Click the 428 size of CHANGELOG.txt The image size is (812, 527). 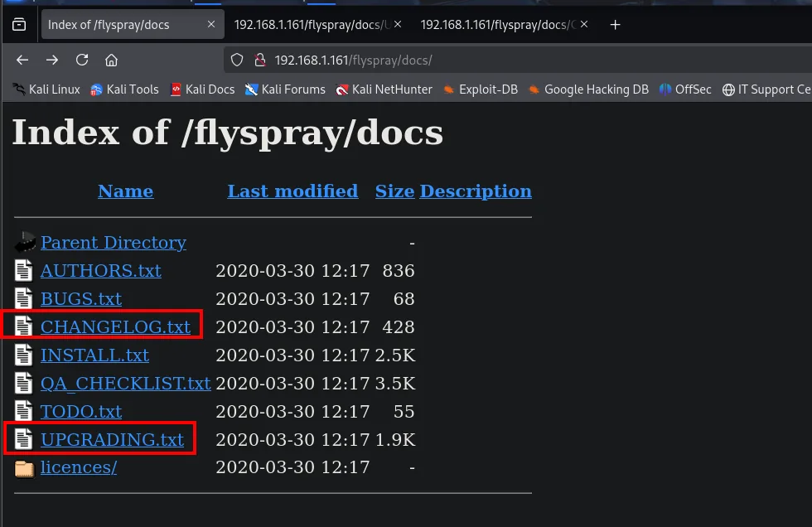click(x=399, y=327)
